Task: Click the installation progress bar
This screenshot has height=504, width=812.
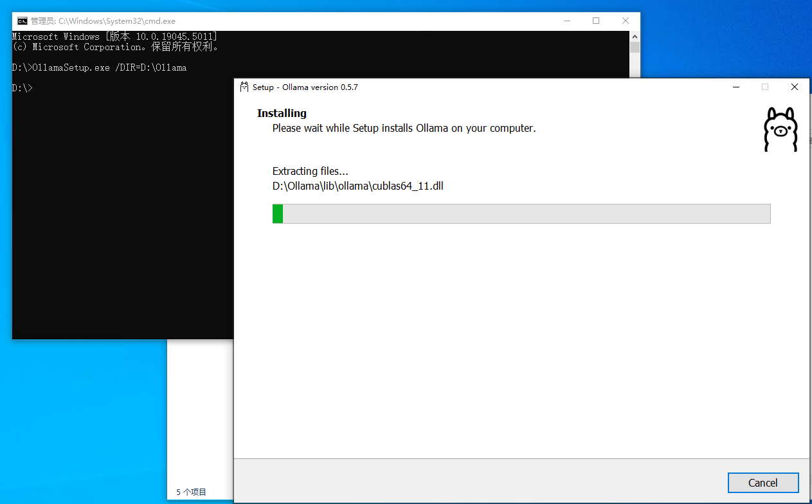Action: [x=521, y=213]
